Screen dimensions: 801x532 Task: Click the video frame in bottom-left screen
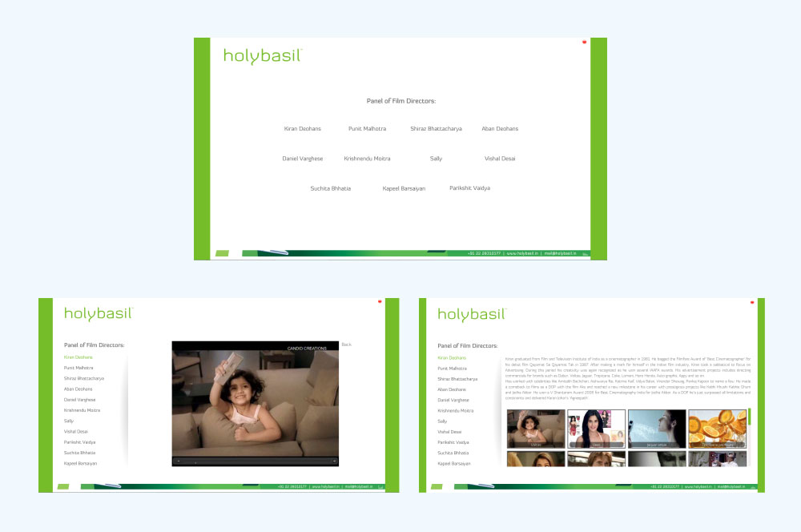click(255, 403)
